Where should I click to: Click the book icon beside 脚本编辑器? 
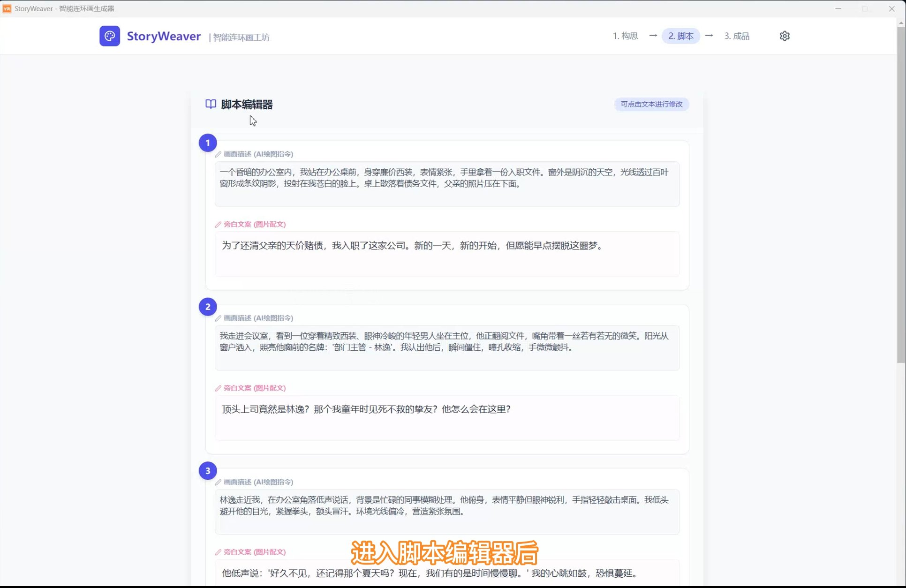[211, 104]
